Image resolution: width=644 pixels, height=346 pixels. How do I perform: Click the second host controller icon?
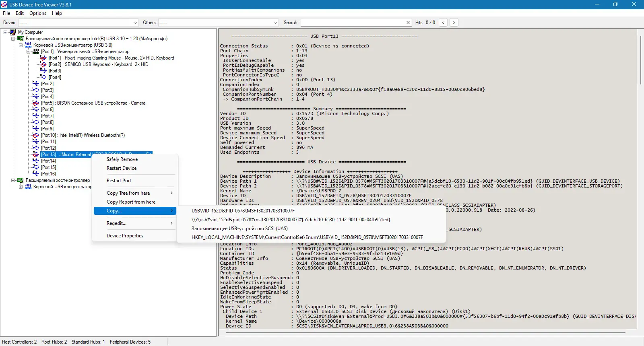pyautogui.click(x=21, y=180)
